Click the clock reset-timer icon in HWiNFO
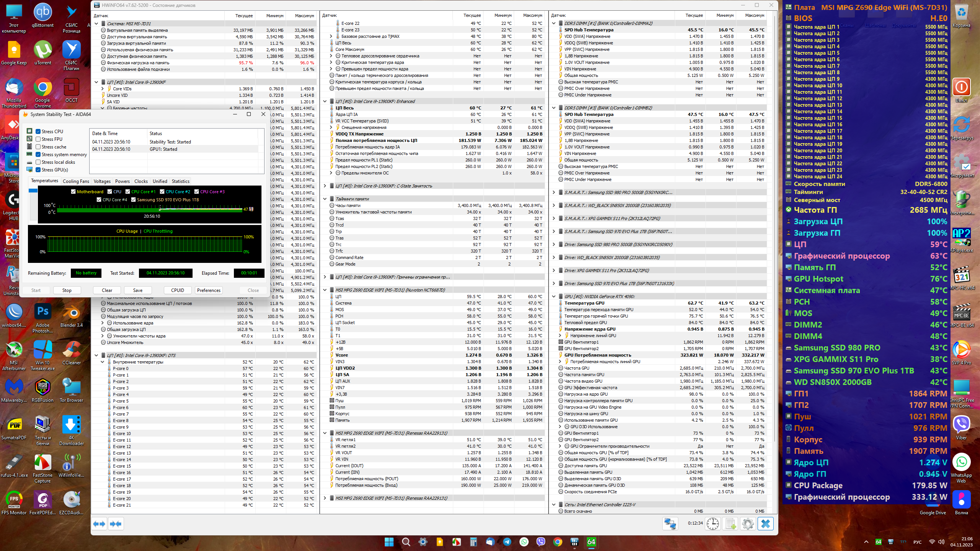Image resolution: width=980 pixels, height=551 pixels. point(713,523)
